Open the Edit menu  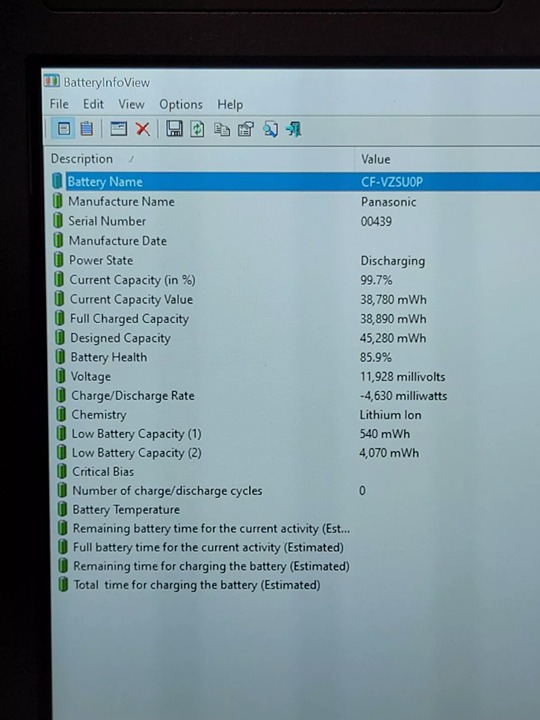click(x=93, y=104)
